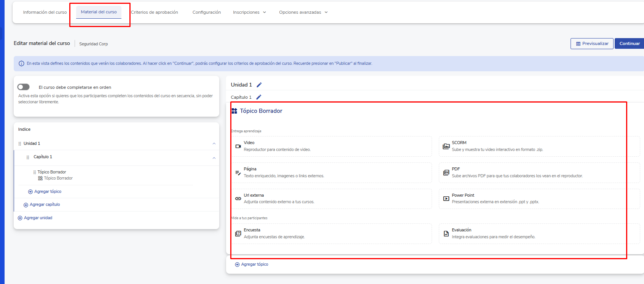Click the edit pencil beside Capítulo 1
This screenshot has height=284, width=644.
coord(259,97)
